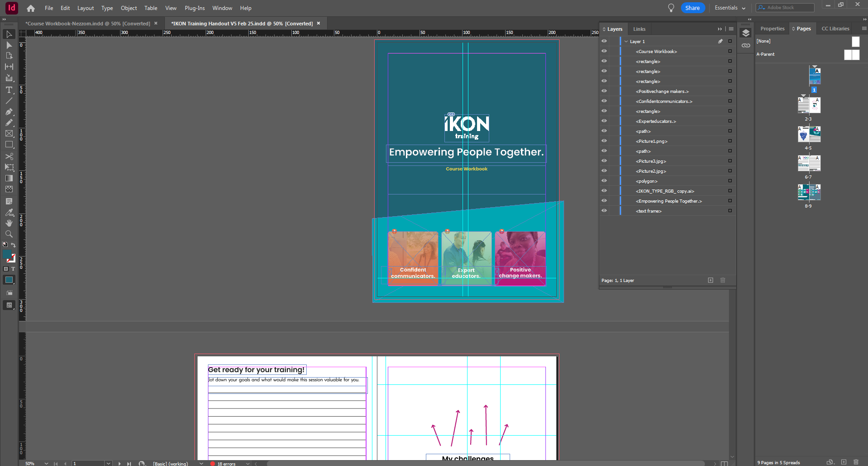Switch to Course Workbook-Nezzom.indd document tab

click(88, 24)
